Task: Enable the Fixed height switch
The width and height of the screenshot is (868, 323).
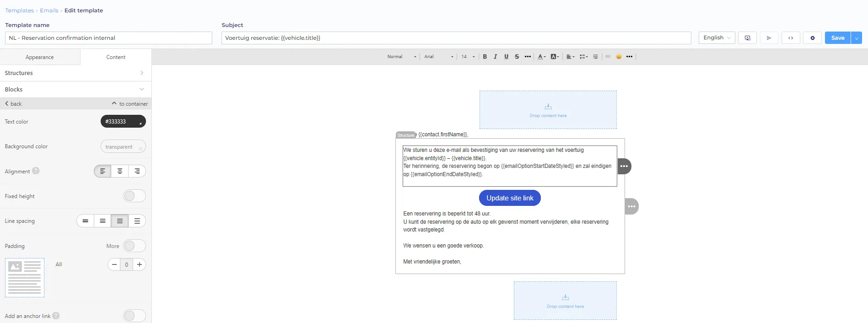Action: 135,196
